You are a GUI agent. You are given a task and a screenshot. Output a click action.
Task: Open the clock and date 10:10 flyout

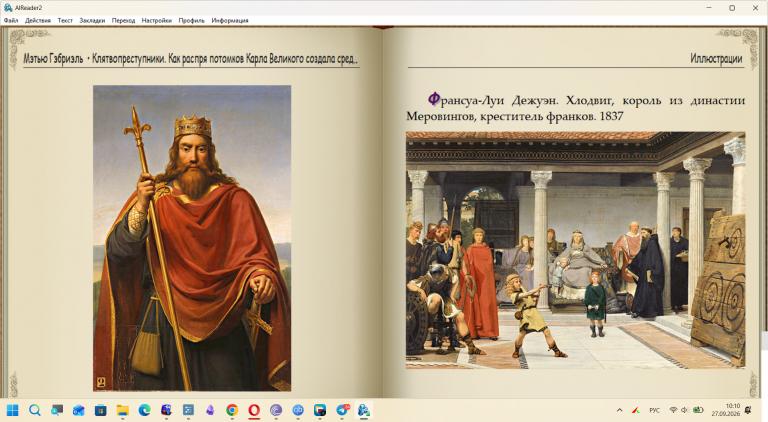pyautogui.click(x=726, y=410)
